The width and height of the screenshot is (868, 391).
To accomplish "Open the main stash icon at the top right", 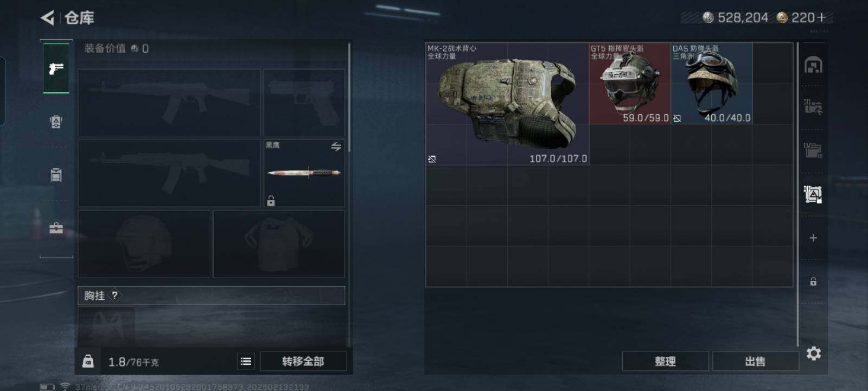I will [x=813, y=65].
